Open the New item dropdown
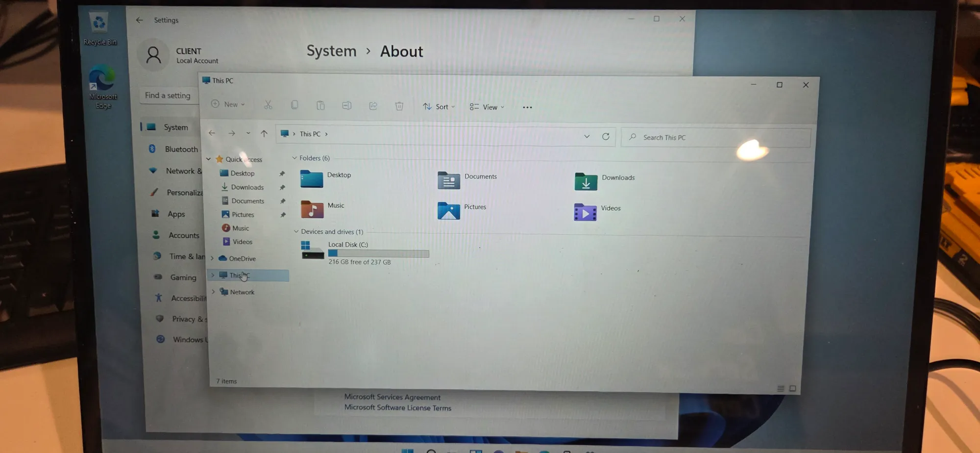Screen dimensions: 980x453 click(228, 104)
